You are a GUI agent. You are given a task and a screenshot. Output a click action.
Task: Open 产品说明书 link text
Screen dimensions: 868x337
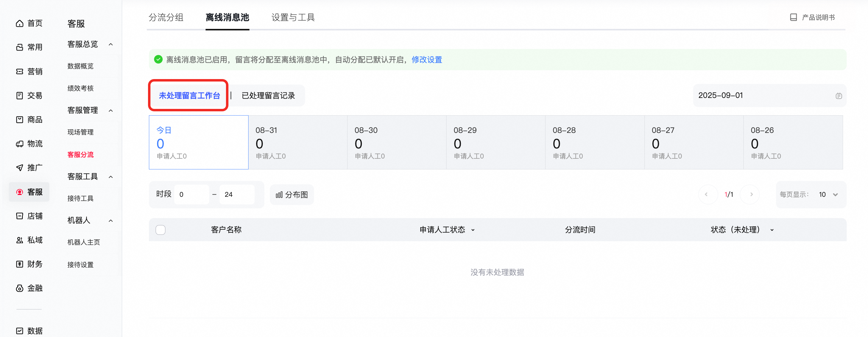pyautogui.click(x=818, y=17)
